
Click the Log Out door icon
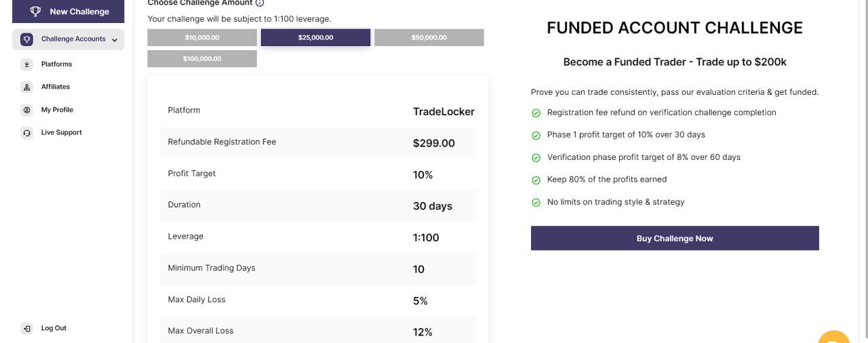(x=26, y=328)
